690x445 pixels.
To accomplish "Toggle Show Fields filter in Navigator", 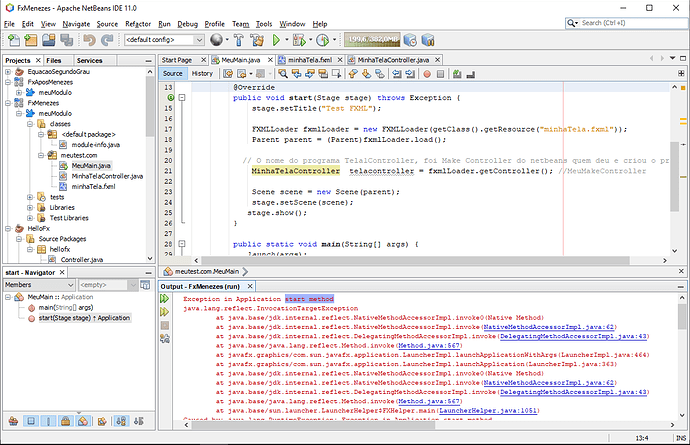I will point(31,421).
